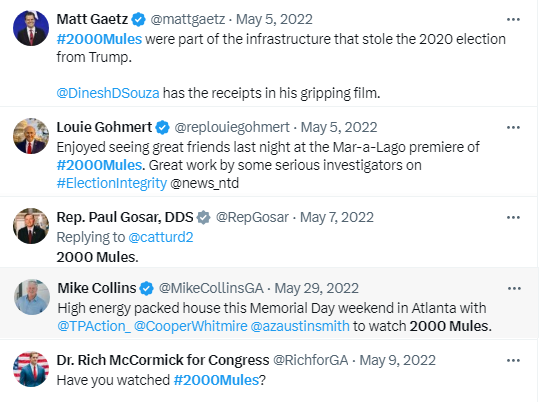Open the #ElectionIntegrity hashtag
Viewport: 540px width, 405px height.
coord(112,183)
